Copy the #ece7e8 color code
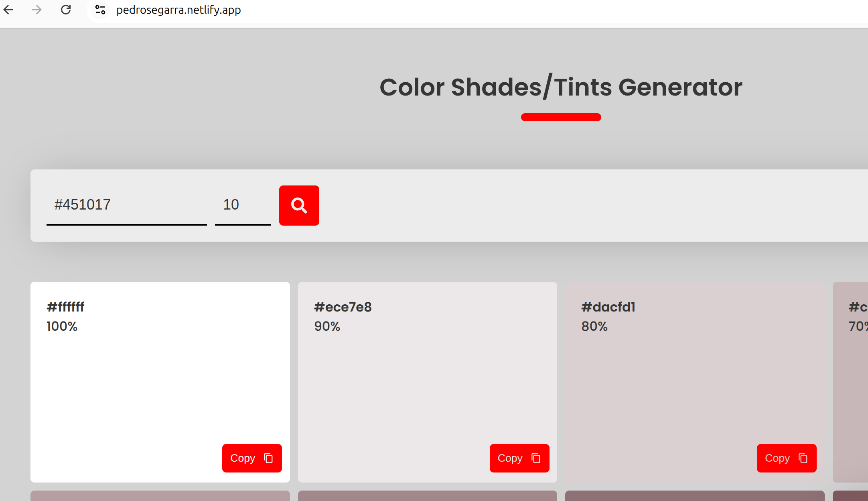The width and height of the screenshot is (868, 501). point(510,458)
